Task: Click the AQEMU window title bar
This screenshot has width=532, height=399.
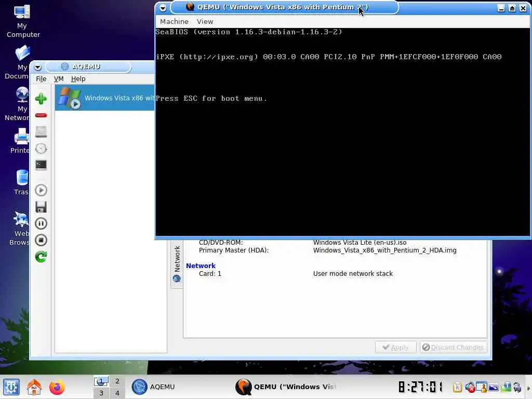Action: point(88,66)
